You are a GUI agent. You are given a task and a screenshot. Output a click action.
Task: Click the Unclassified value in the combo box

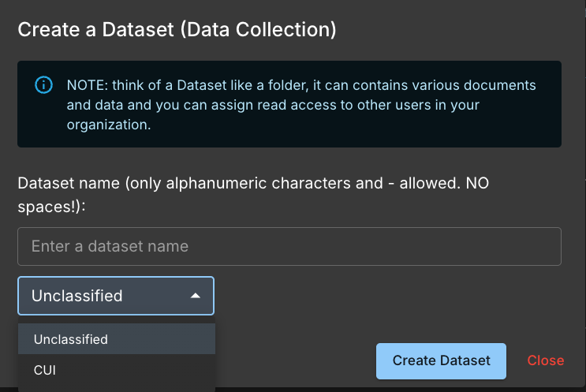(x=77, y=296)
